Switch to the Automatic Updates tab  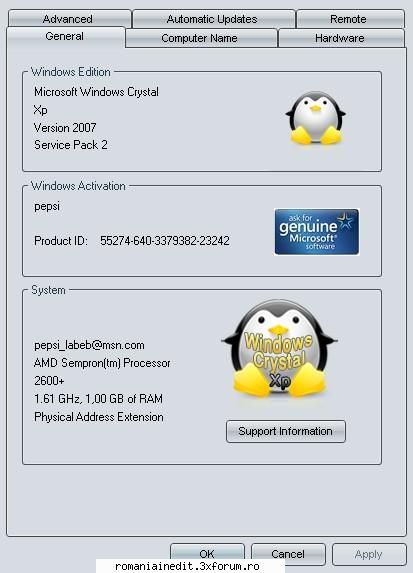[x=213, y=19]
